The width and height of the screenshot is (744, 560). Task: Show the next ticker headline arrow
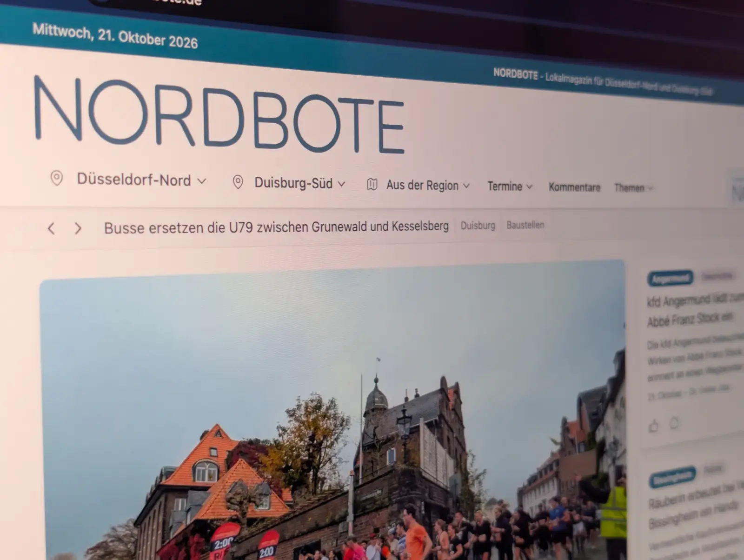coord(78,228)
